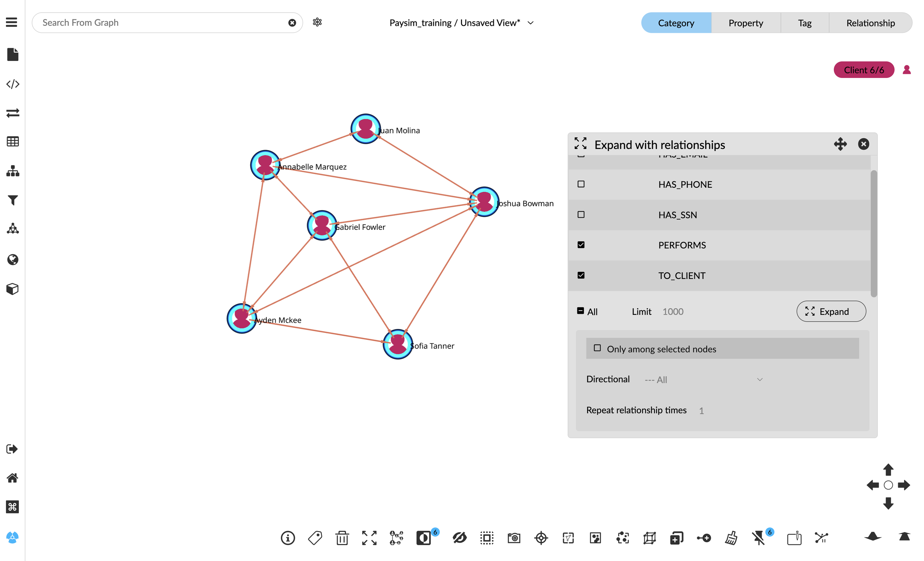Expand the Paysim_training view dropdown chevron
The image size is (924, 561).
(x=530, y=23)
